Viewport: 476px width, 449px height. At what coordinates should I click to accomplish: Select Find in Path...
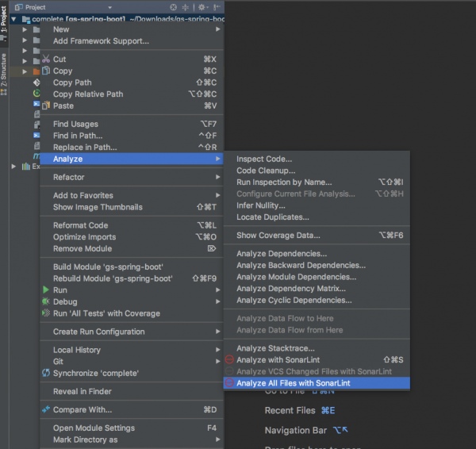132,136
